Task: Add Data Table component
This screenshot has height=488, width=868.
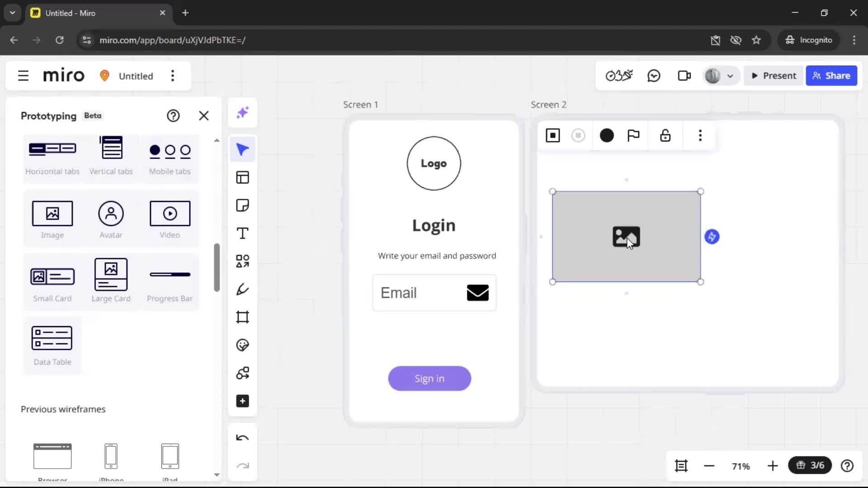Action: click(52, 346)
